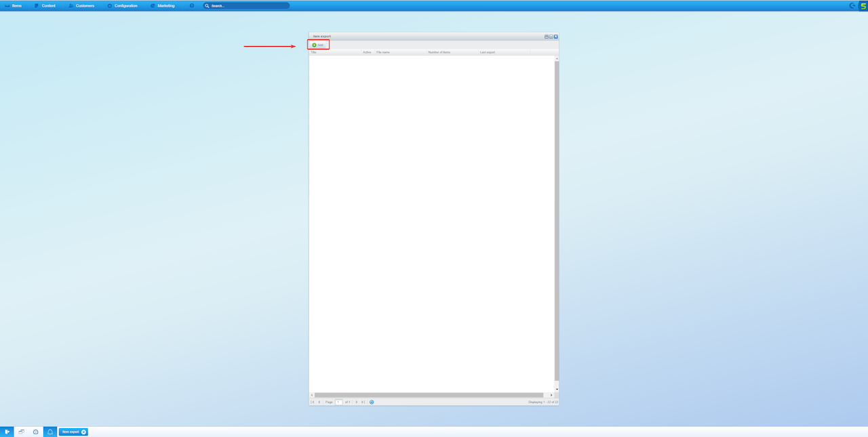Click the window management icon in taskbar
Viewport: 868px width, 437px height.
pyautogui.click(x=22, y=432)
